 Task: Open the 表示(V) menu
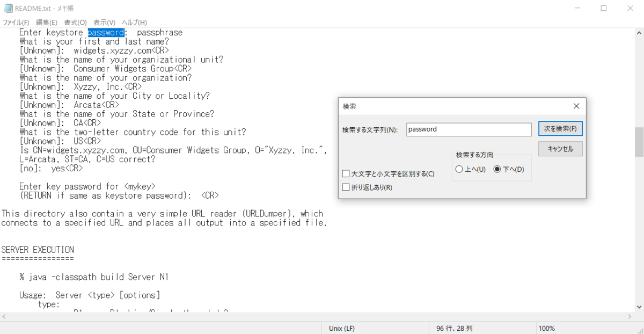104,23
